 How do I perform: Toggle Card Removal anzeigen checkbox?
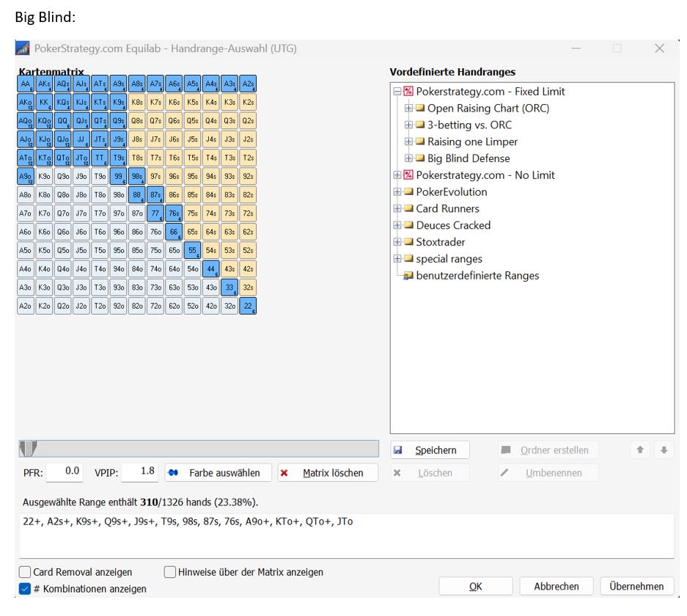coord(25,572)
